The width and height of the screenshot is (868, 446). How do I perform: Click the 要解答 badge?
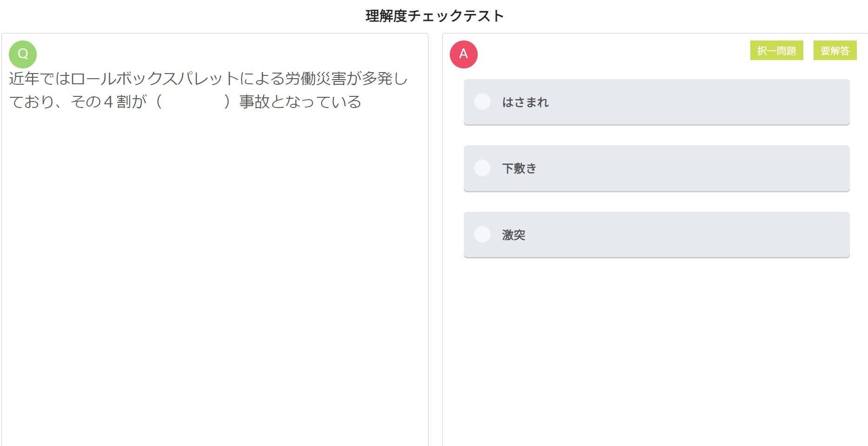coord(835,51)
